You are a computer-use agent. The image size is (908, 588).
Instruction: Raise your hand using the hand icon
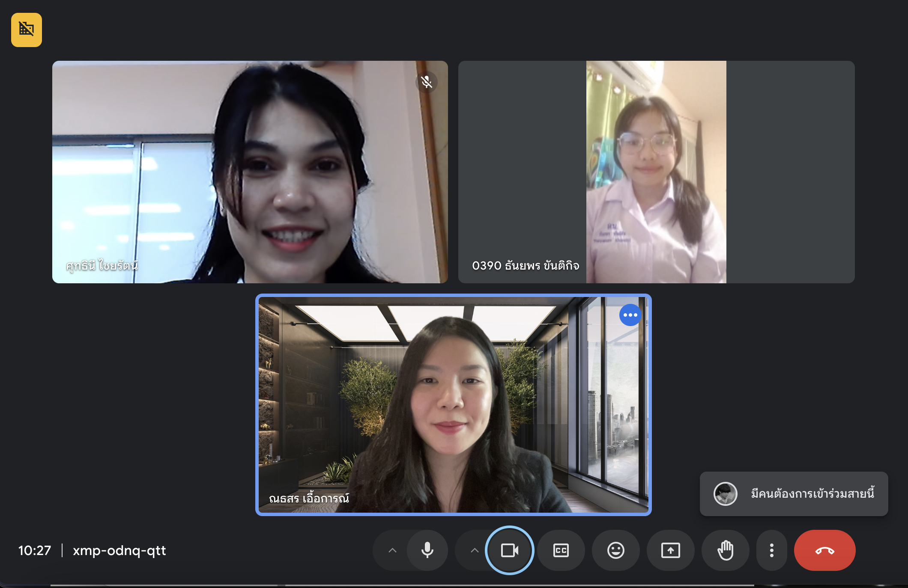tap(725, 550)
